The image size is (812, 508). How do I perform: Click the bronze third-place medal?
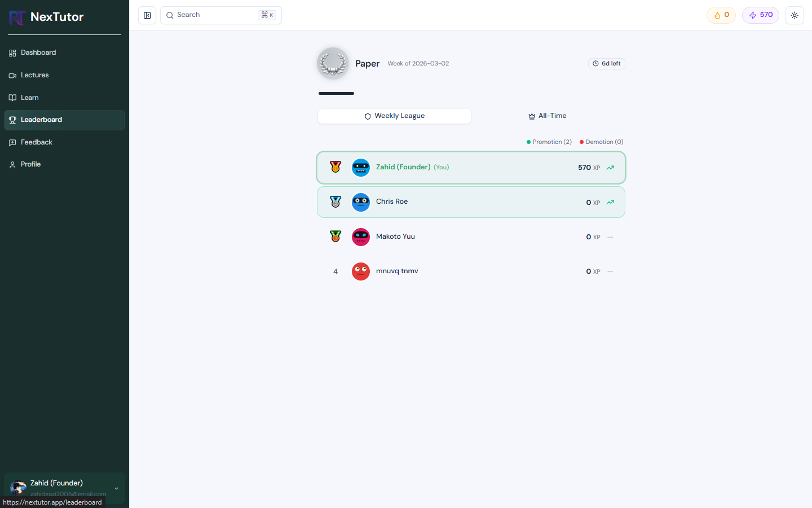(336, 237)
